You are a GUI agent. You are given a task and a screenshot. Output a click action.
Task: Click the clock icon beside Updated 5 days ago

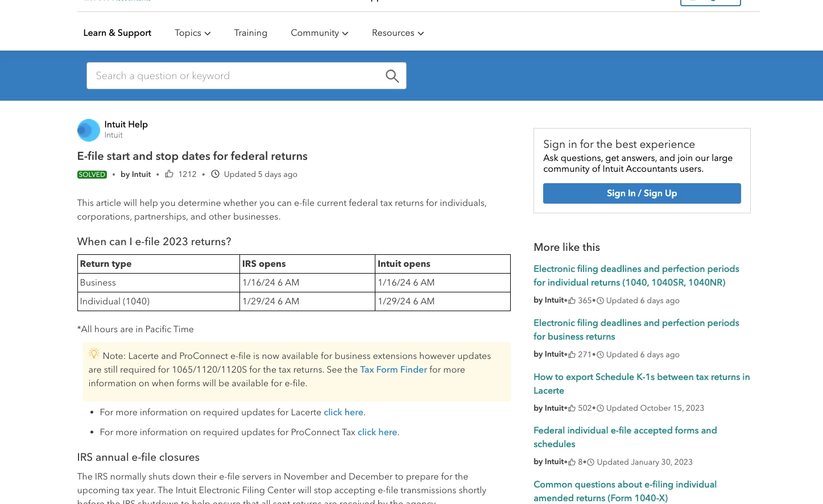point(215,174)
